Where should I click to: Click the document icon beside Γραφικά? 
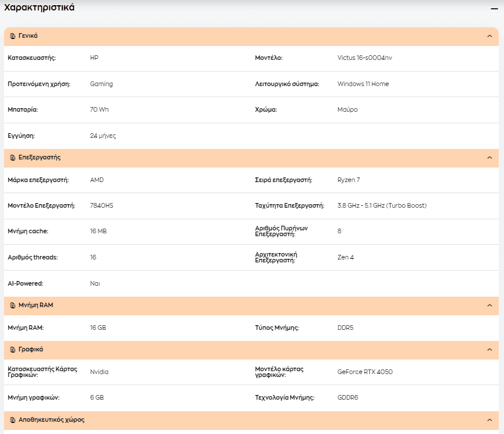tap(13, 350)
